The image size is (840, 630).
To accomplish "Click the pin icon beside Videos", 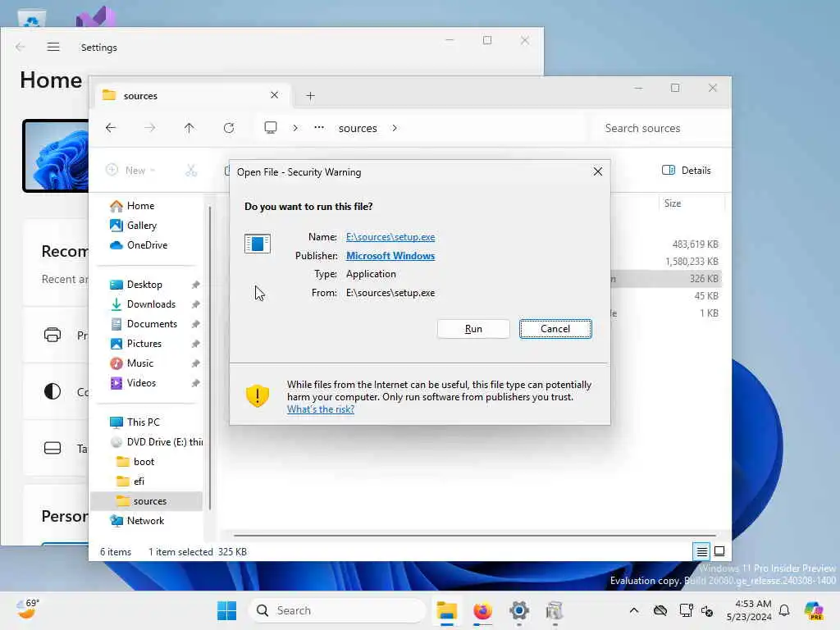I will [x=195, y=383].
